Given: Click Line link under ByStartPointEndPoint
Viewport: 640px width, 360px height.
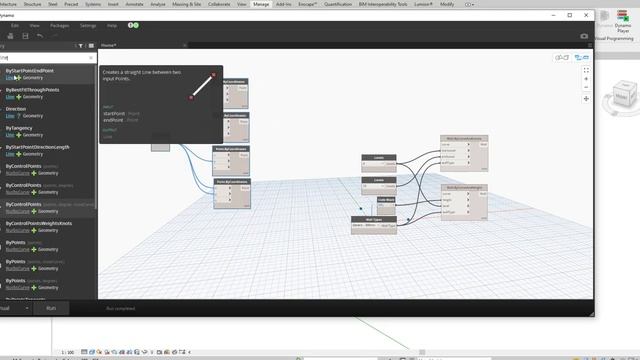Looking at the screenshot, I should [10, 78].
